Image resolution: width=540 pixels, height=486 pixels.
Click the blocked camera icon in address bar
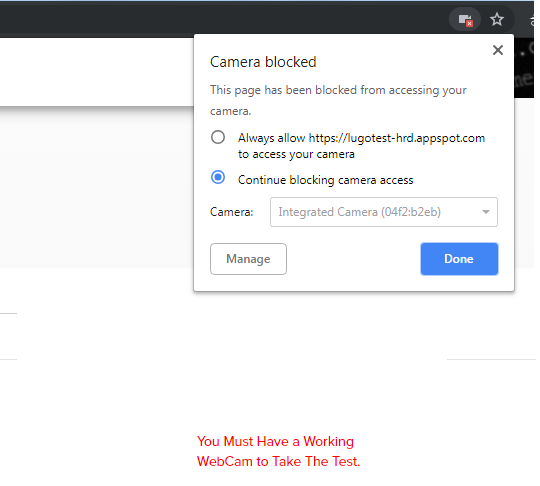point(465,20)
